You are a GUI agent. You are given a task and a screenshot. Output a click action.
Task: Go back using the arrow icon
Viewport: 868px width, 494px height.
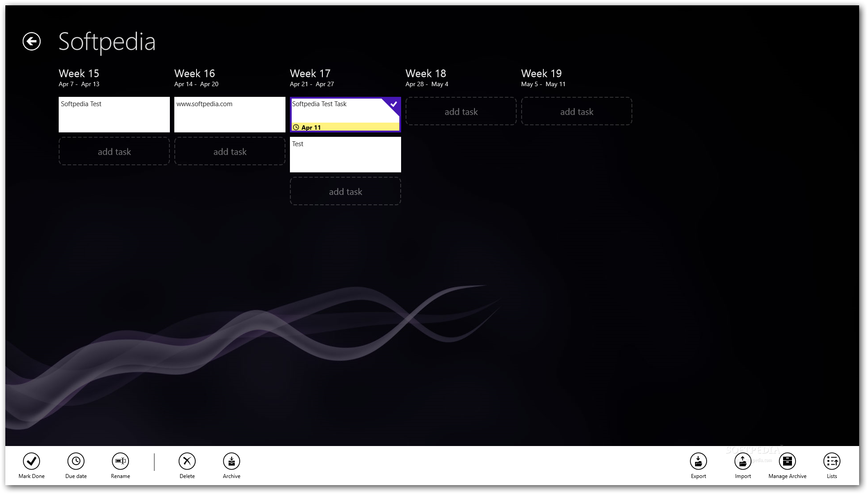click(x=32, y=41)
